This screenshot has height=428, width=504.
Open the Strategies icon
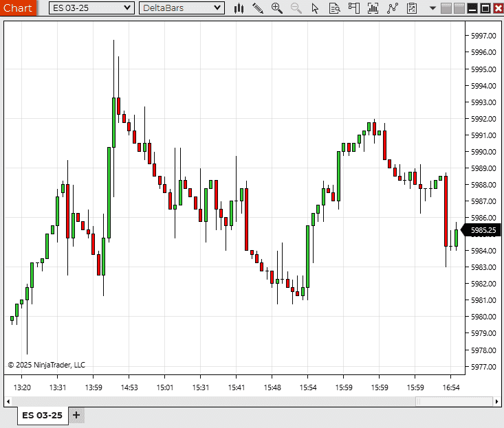point(393,8)
